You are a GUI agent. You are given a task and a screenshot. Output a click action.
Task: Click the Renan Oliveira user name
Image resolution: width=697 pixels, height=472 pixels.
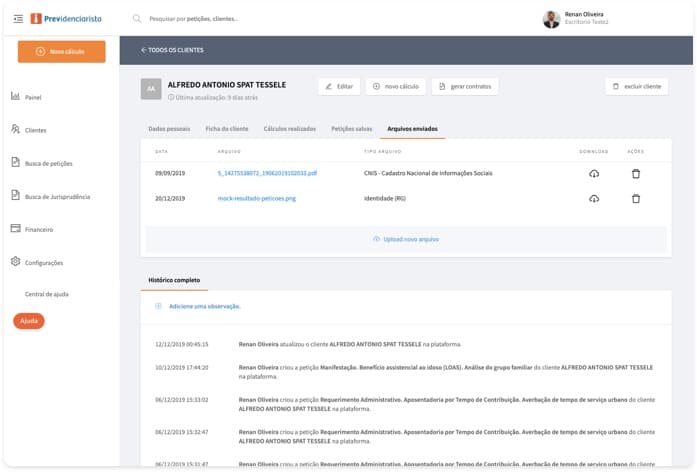[x=584, y=14]
